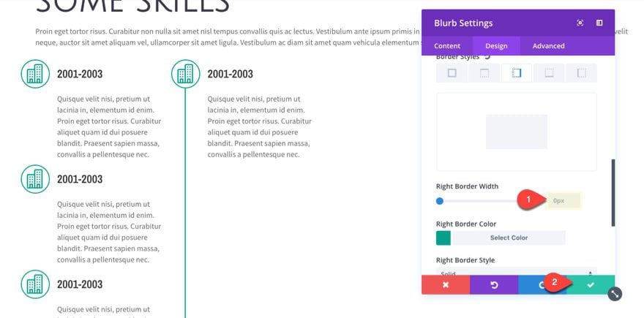Click the purple undo button

(x=494, y=285)
